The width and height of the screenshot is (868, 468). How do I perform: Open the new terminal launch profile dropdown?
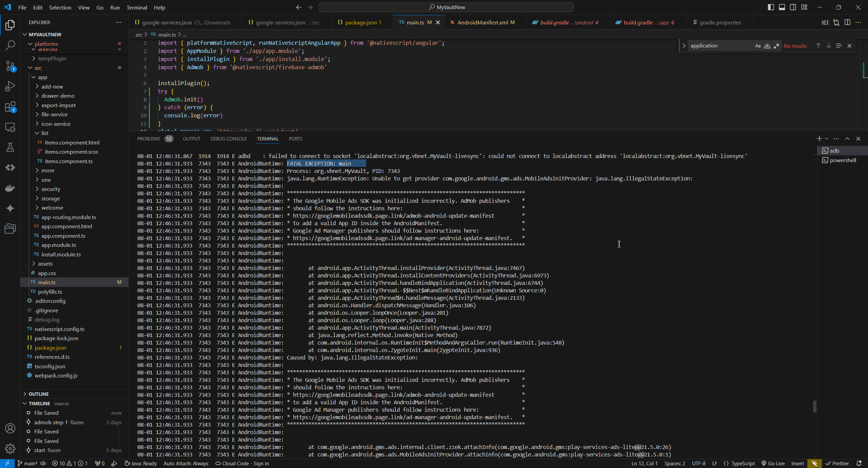[x=827, y=139]
